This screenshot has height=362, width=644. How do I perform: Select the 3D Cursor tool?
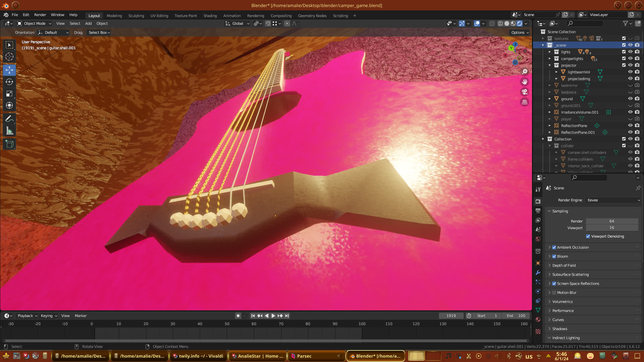pyautogui.click(x=9, y=57)
